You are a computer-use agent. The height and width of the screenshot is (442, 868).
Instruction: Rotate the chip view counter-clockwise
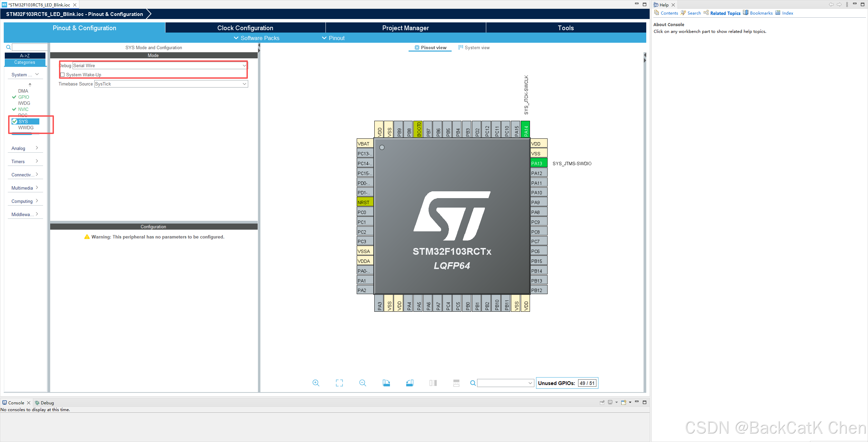410,383
